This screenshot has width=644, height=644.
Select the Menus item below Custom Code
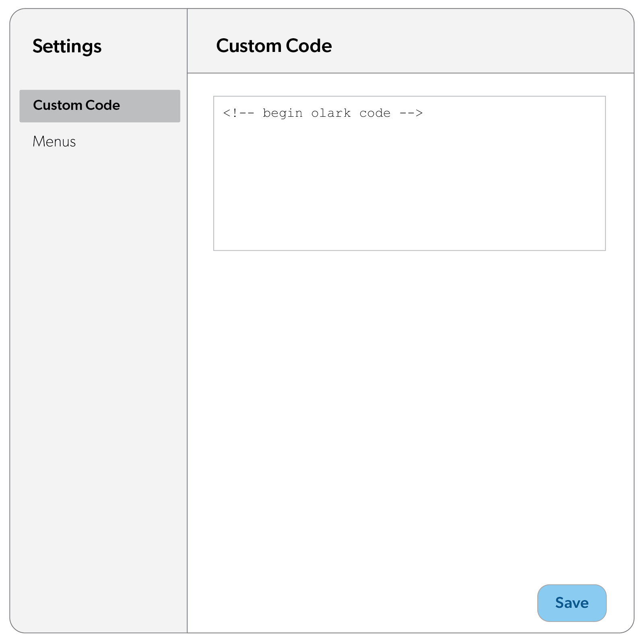(x=54, y=142)
